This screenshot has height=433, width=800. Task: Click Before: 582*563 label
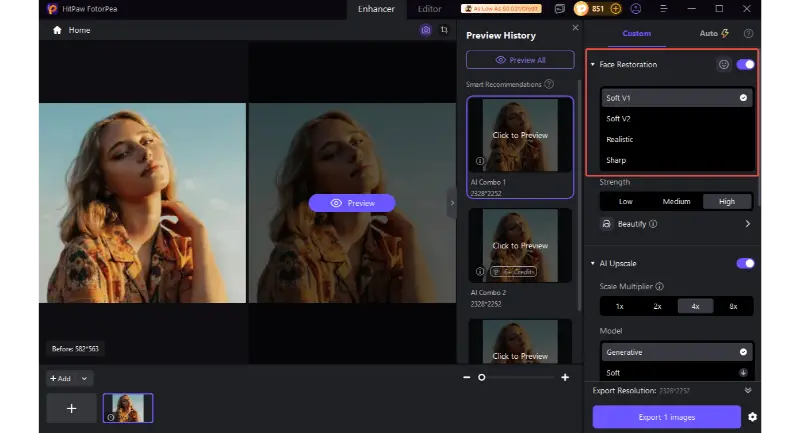(75, 349)
